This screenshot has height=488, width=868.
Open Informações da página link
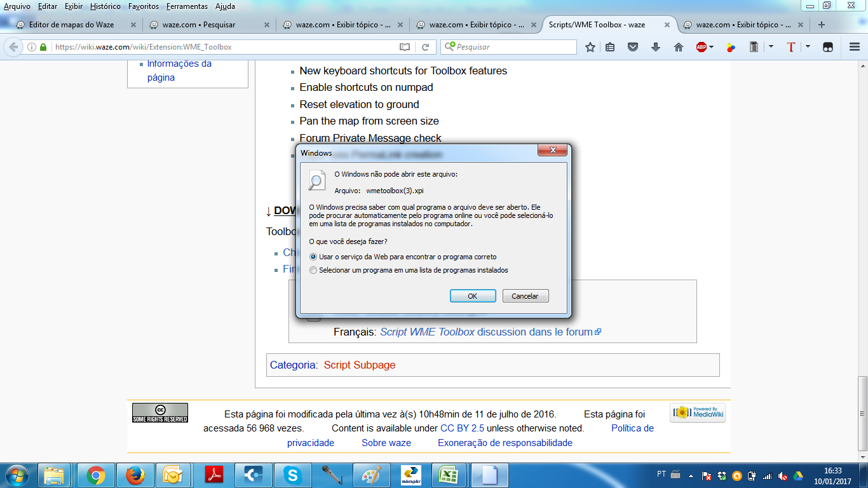click(179, 71)
